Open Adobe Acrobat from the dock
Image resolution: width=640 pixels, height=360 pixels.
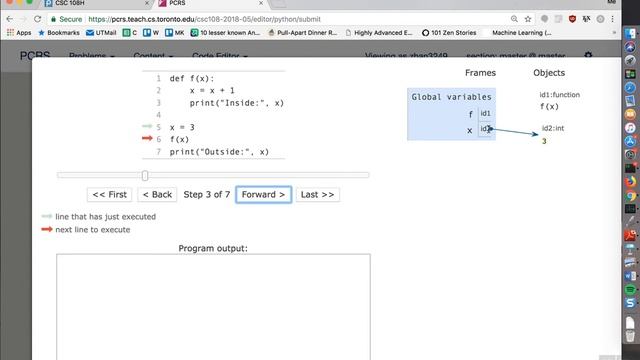630,236
